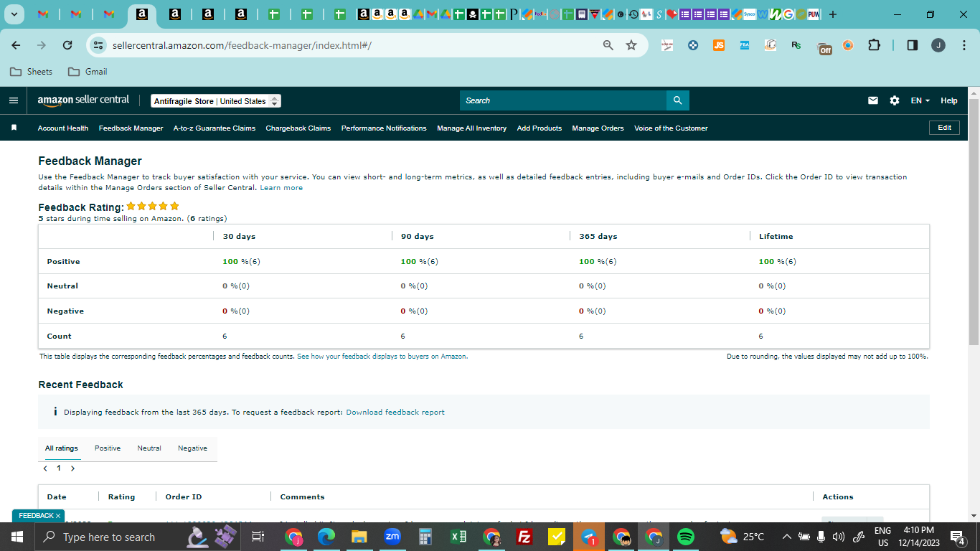Open FileZilla from the taskbar
The height and width of the screenshot is (551, 980).
(524, 537)
